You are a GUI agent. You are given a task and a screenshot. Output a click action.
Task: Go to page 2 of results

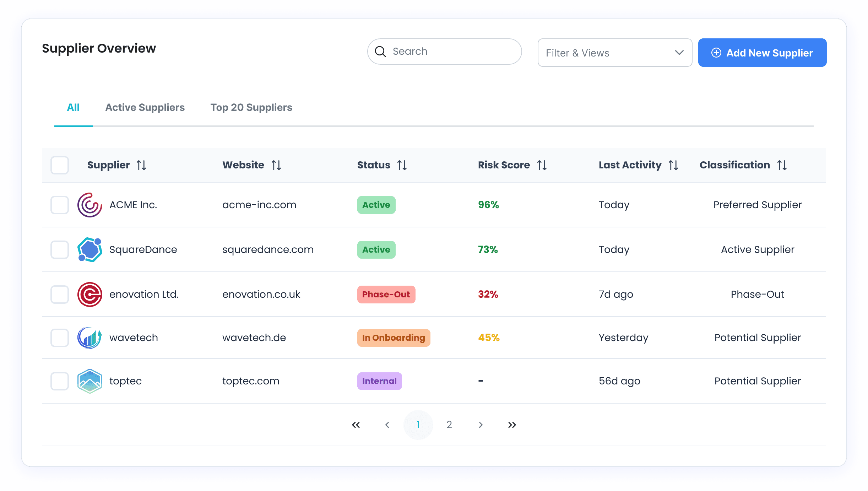449,425
